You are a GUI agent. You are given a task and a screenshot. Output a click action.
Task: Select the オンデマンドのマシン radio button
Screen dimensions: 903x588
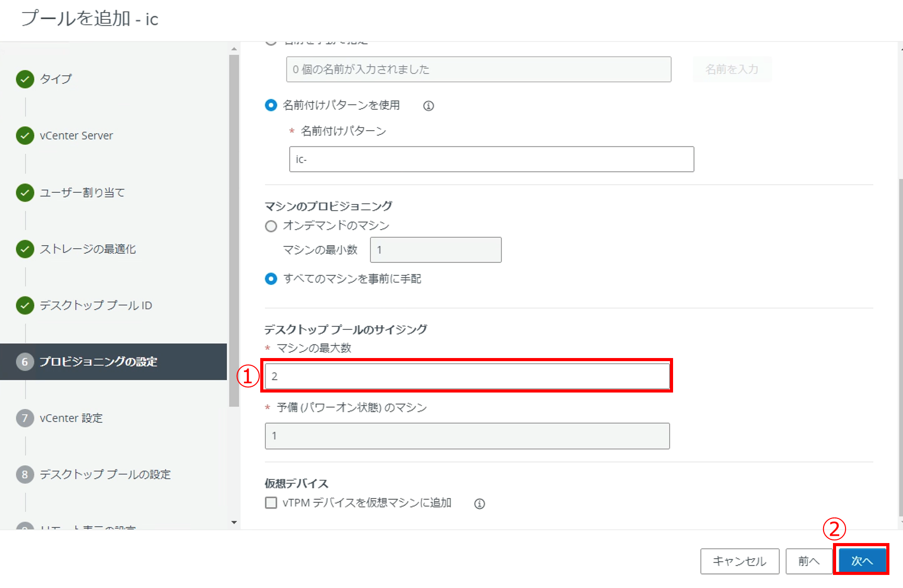point(271,226)
